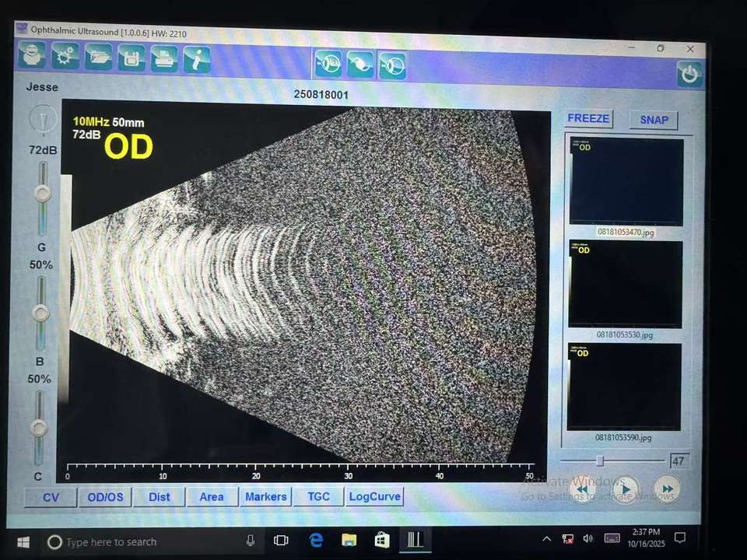Toggle FREEZE on the ultrasound image

588,118
